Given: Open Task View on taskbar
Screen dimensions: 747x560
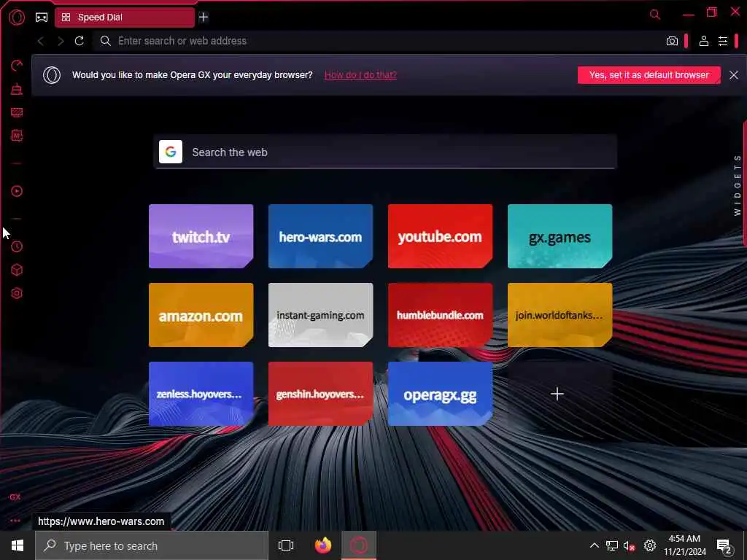Looking at the screenshot, I should pyautogui.click(x=286, y=545).
